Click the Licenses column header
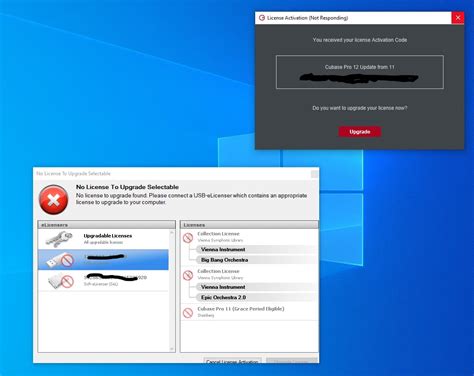474x376 pixels. [249, 225]
